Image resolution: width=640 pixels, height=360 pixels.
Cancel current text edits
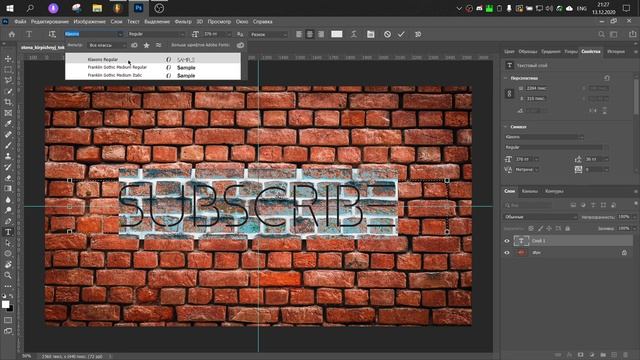click(387, 34)
